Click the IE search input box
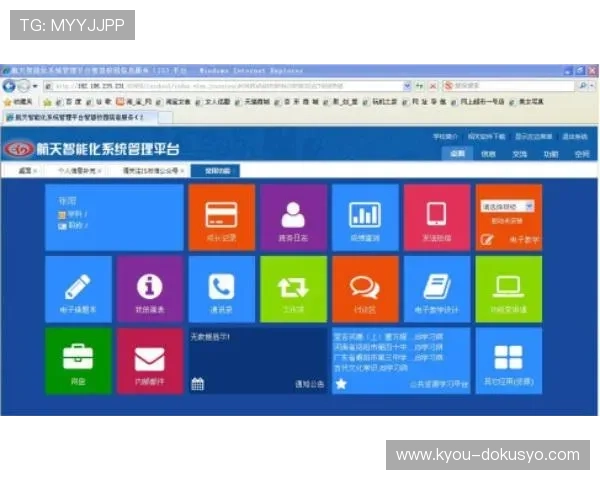This screenshot has height=480, width=600. [x=509, y=86]
